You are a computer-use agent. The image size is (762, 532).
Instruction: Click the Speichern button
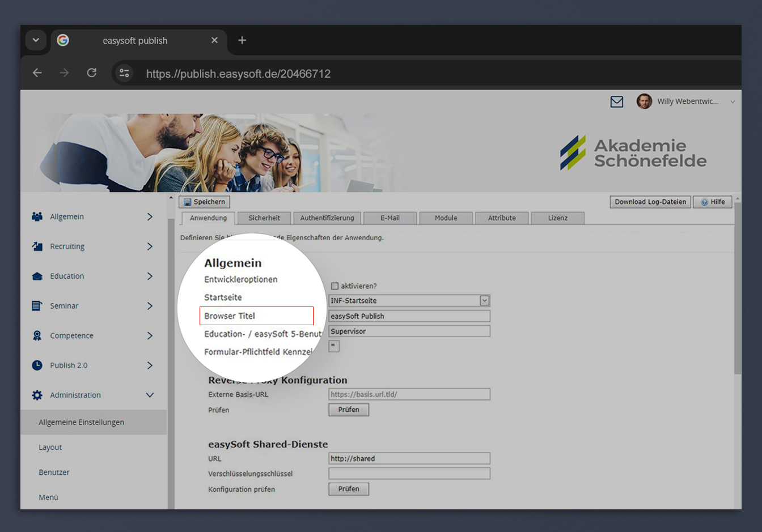(204, 202)
